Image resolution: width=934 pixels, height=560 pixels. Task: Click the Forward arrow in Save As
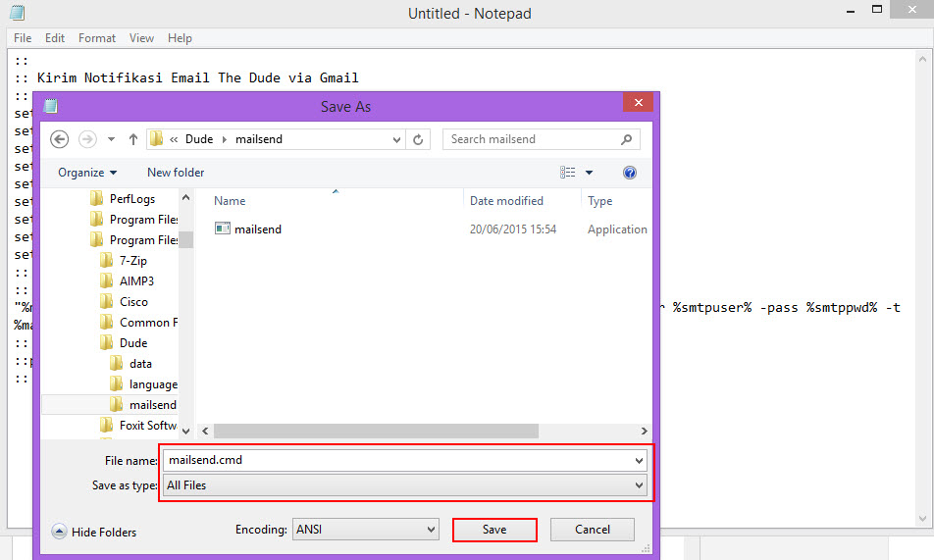tap(87, 139)
